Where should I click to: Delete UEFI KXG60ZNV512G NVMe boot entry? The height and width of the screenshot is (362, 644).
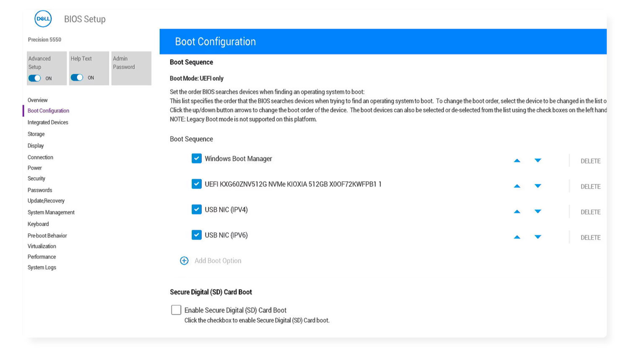(590, 186)
